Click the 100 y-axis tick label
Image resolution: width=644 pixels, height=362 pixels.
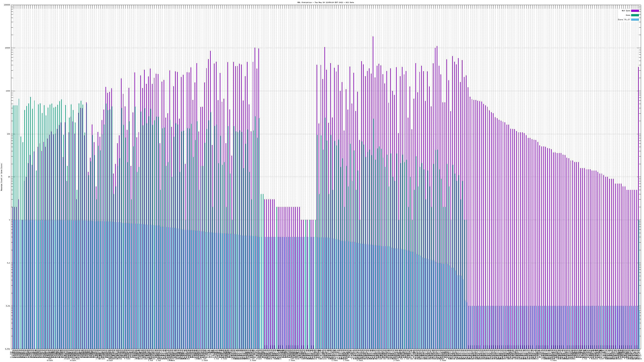pos(9,134)
